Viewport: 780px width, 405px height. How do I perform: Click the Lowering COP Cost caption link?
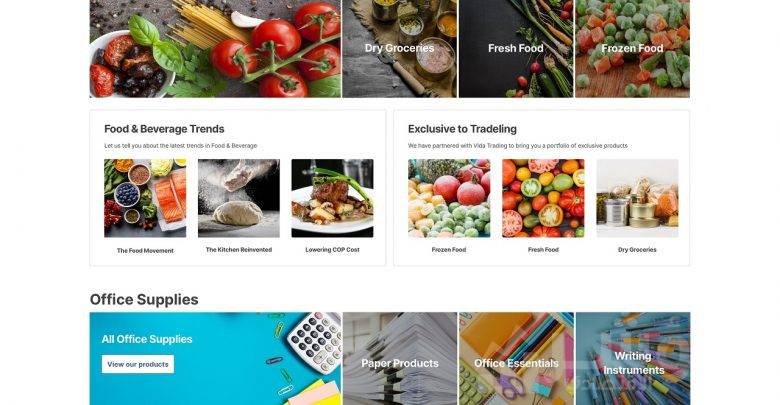click(332, 250)
